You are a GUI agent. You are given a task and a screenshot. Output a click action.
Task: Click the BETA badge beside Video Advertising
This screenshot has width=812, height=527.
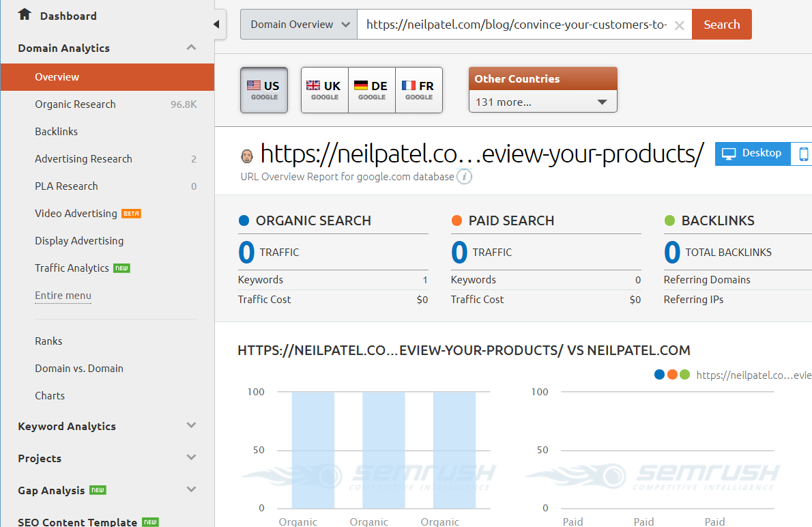click(132, 214)
